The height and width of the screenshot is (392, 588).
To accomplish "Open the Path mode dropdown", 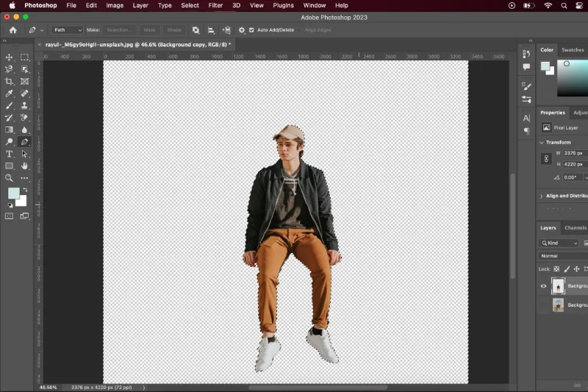I will (x=67, y=30).
